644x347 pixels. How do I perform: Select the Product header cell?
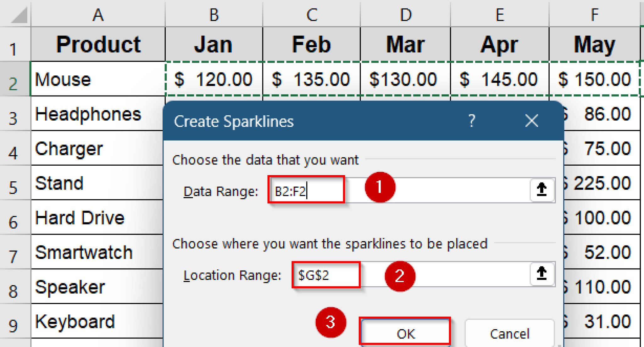[x=97, y=44]
